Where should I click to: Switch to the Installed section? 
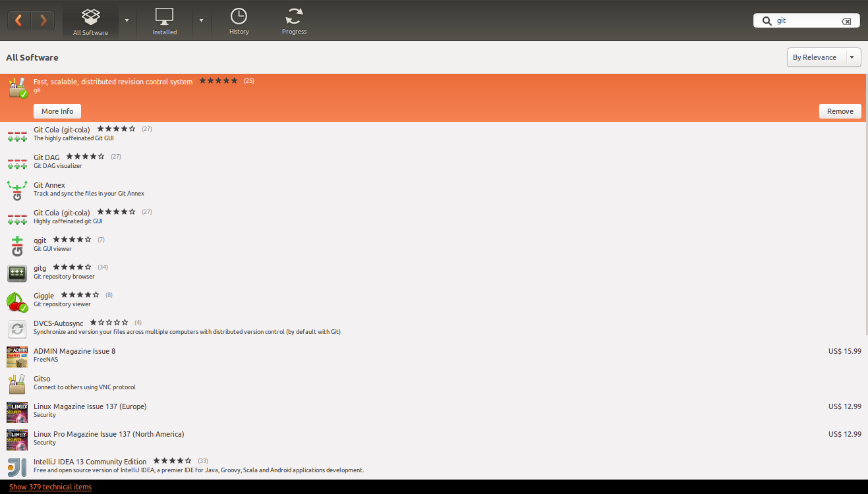165,22
